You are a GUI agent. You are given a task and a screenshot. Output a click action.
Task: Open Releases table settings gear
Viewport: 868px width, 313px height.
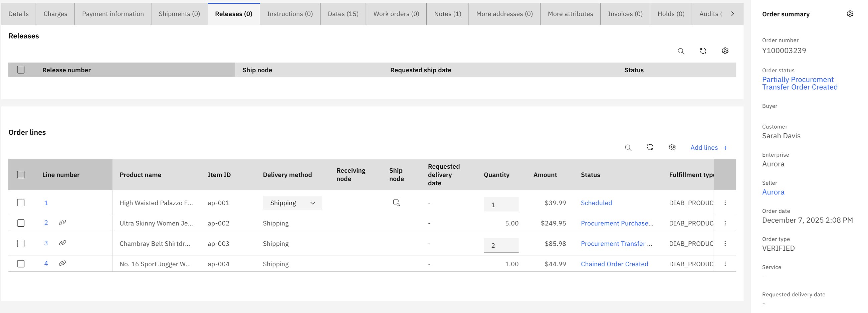725,51
